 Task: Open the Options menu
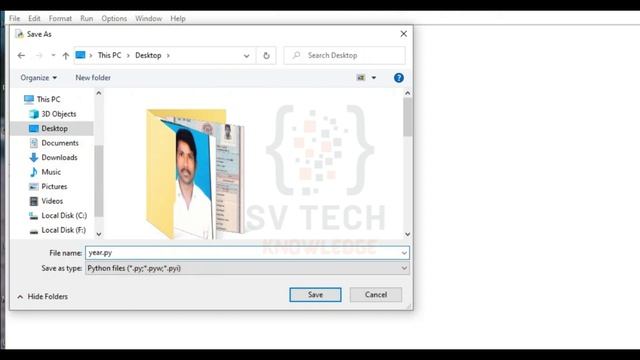(114, 18)
